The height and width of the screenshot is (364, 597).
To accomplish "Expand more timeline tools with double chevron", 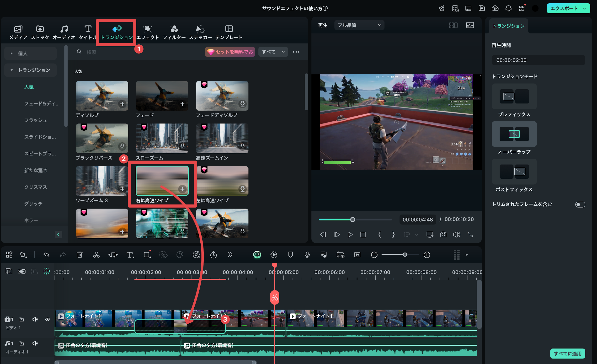I will pyautogui.click(x=230, y=255).
